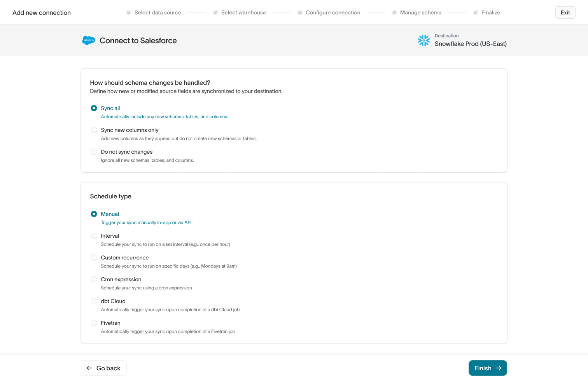The width and height of the screenshot is (588, 382).
Task: Click the Manage schema checkmark icon
Action: pyautogui.click(x=394, y=12)
